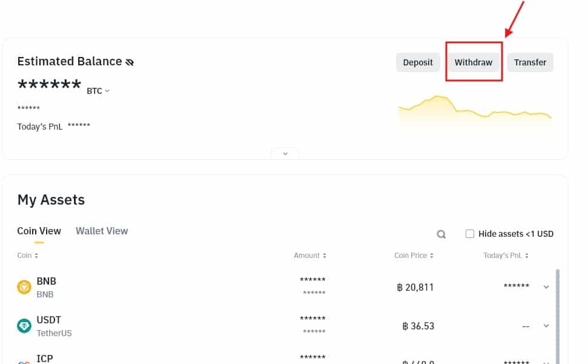Select the Coin View tab

pos(39,231)
